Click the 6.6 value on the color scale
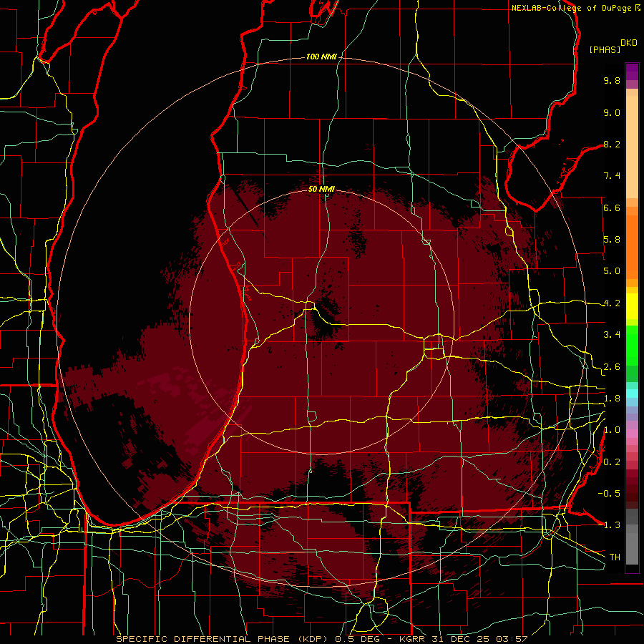Viewport: 644px width, 644px height. [x=612, y=208]
